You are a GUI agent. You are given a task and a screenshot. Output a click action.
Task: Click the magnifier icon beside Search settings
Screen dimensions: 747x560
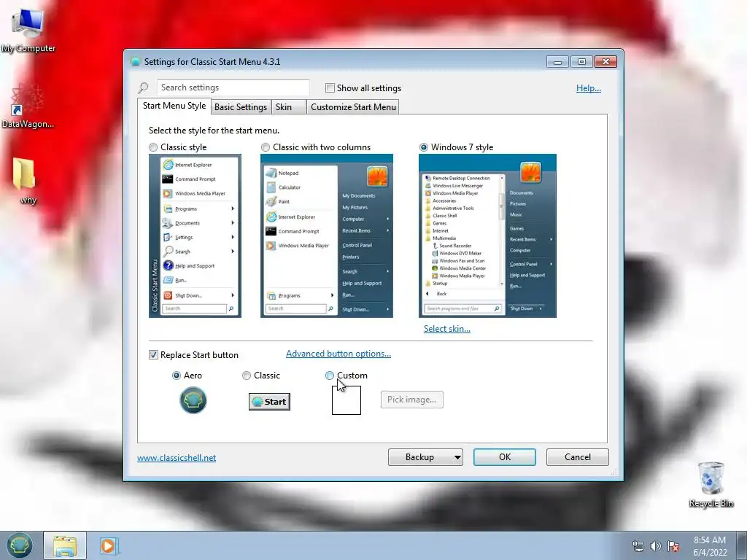point(144,87)
